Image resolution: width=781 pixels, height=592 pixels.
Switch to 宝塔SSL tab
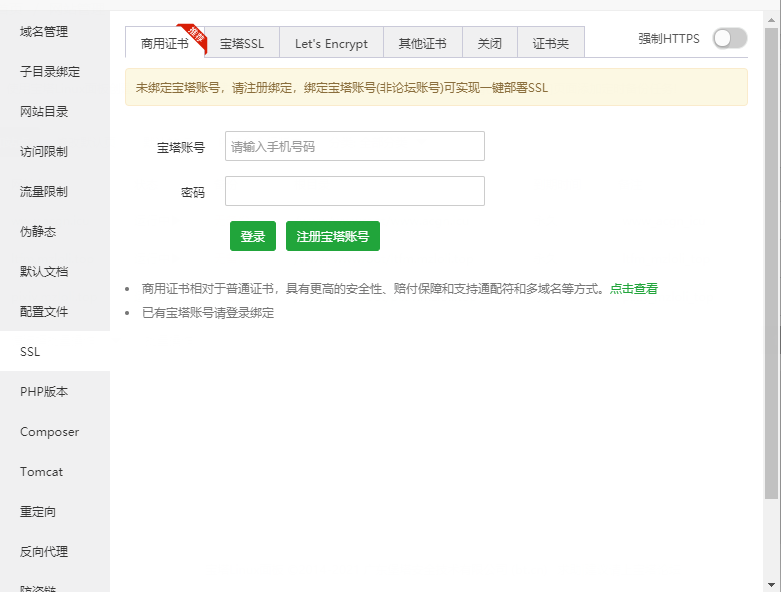click(x=242, y=43)
